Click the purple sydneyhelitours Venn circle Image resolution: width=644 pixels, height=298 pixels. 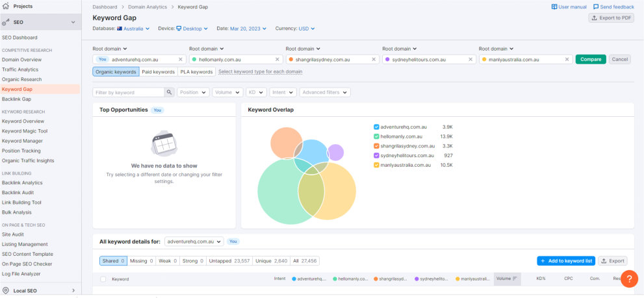click(337, 153)
